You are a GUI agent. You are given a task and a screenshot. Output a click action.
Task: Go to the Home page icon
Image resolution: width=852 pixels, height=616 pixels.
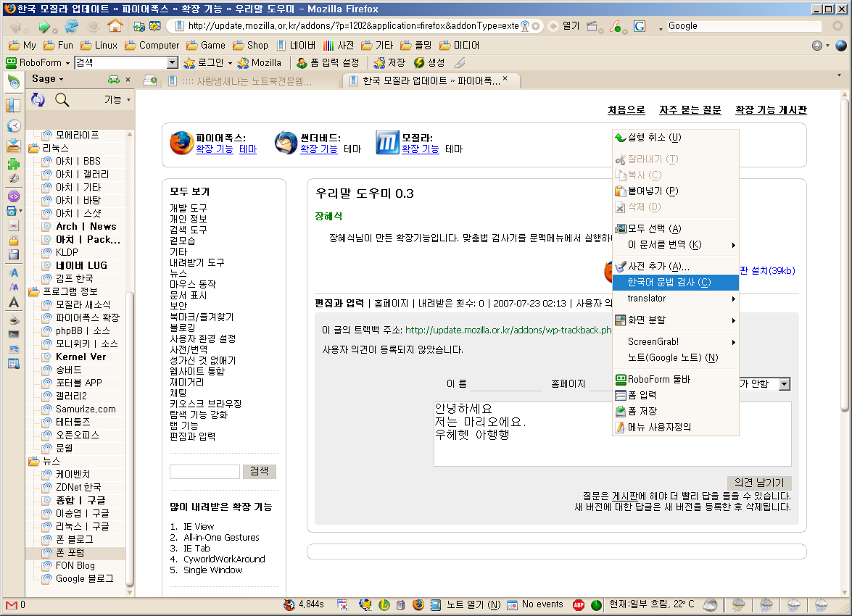[x=115, y=26]
